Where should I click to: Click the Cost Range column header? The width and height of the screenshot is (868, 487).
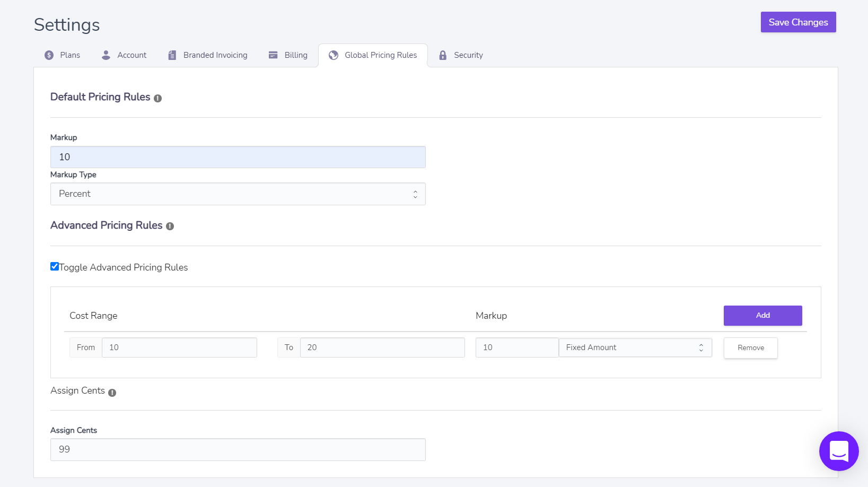tap(93, 316)
